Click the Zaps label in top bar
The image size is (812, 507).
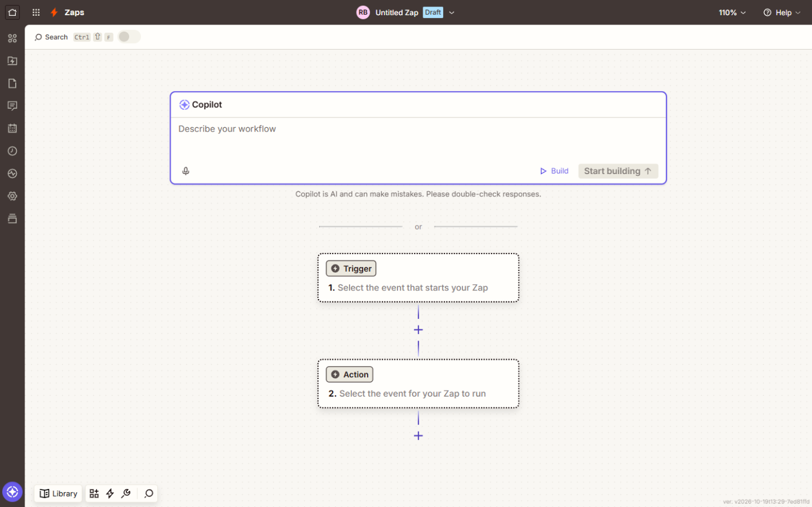click(74, 12)
